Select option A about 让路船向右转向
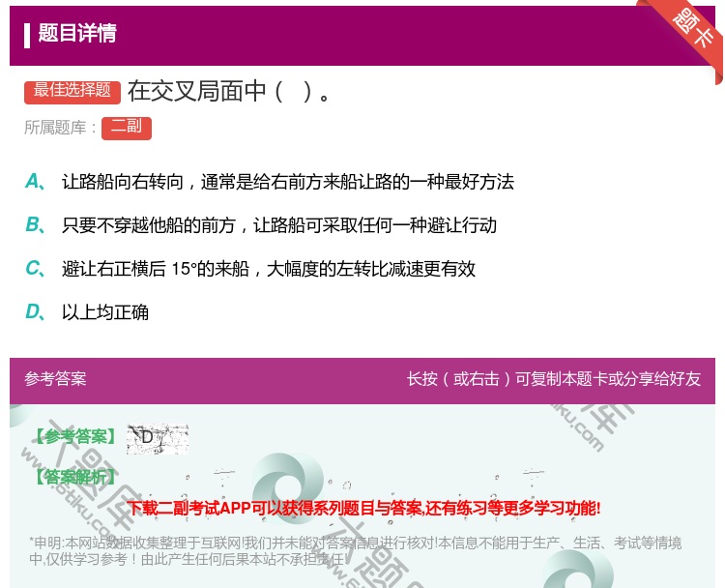This screenshot has height=588, width=725. click(x=270, y=182)
